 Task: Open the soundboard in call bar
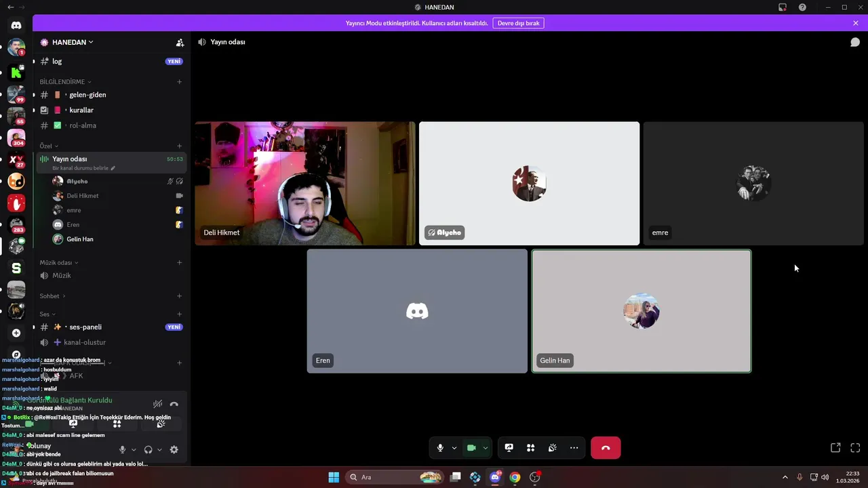point(553,448)
